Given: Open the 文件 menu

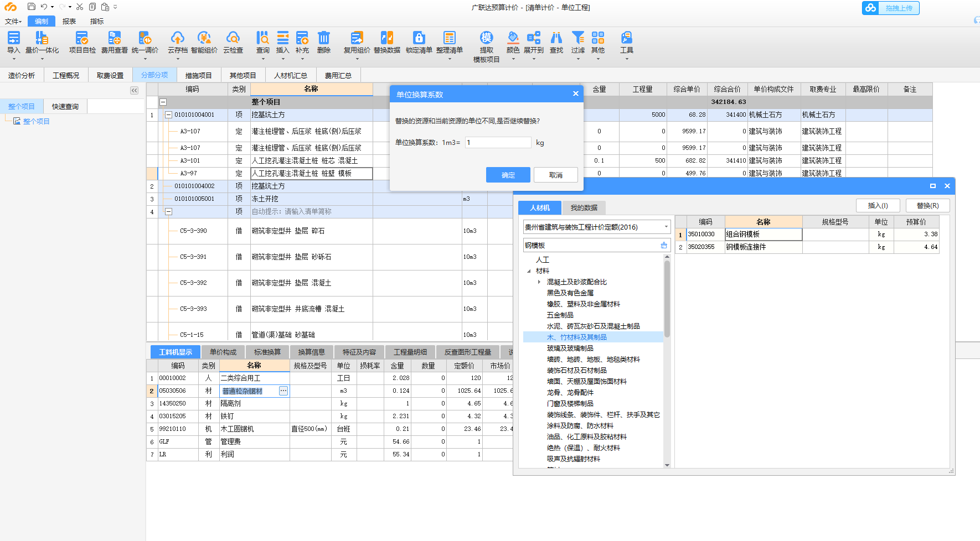Looking at the screenshot, I should [x=13, y=21].
